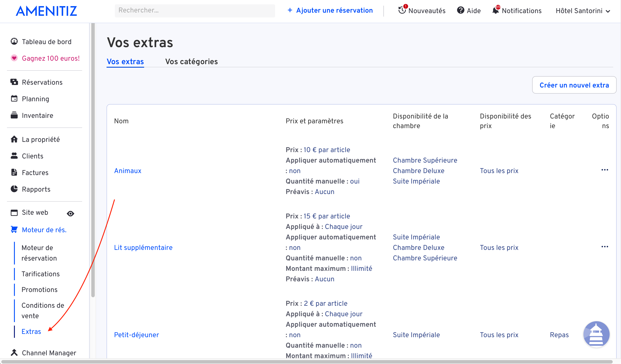Click the Amenitiz logo
Screen dimensions: 621x364
[x=46, y=11]
